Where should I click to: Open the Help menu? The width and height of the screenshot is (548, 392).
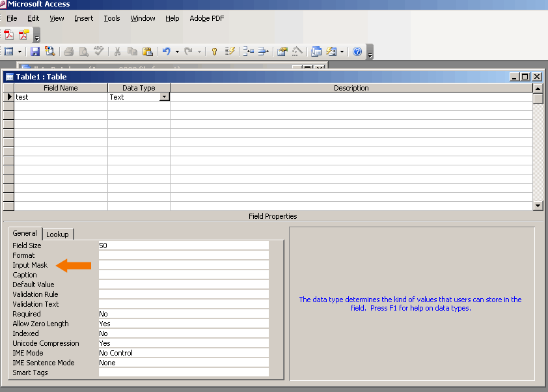pos(172,18)
